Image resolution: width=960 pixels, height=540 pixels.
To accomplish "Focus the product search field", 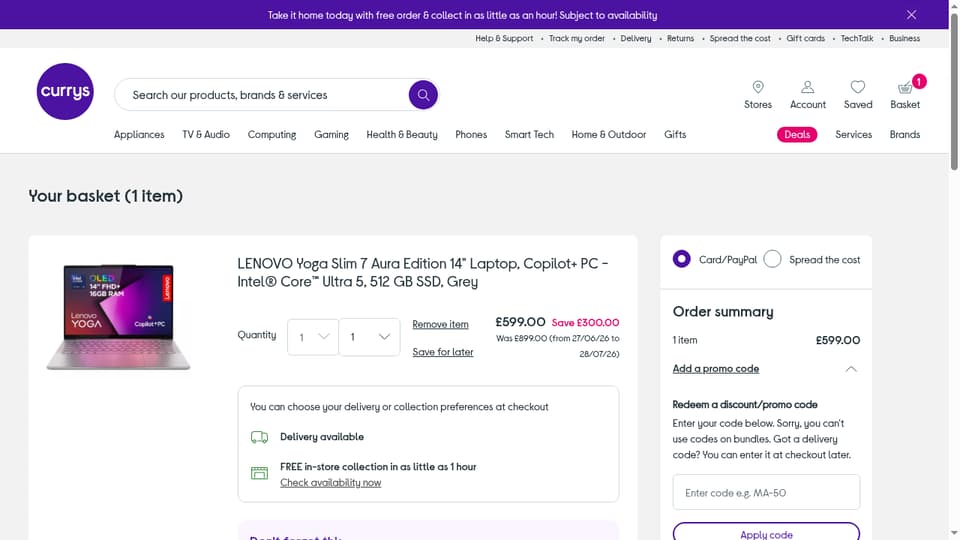I will 263,95.
